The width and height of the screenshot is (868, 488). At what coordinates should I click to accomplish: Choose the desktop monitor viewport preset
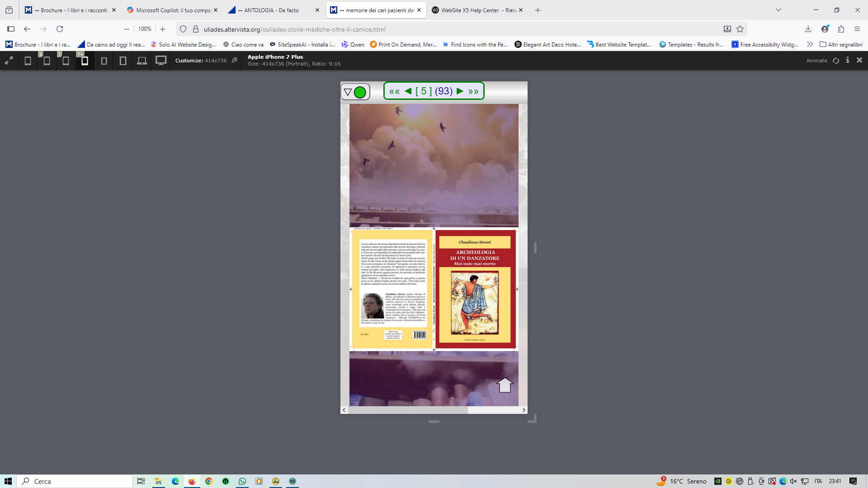pyautogui.click(x=161, y=61)
